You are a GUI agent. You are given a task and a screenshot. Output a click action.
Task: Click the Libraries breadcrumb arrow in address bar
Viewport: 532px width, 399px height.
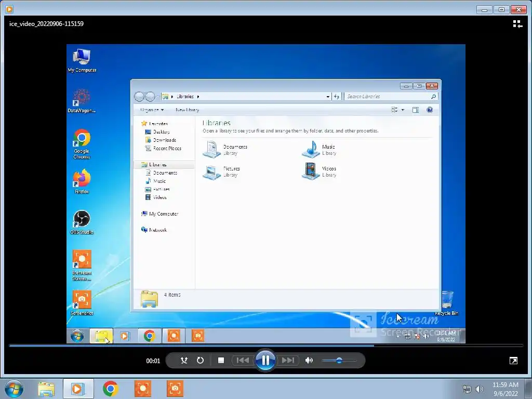coord(198,97)
